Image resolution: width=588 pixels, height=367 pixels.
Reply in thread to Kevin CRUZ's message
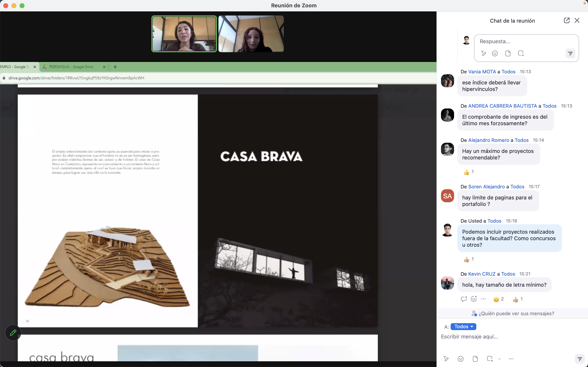point(464,299)
